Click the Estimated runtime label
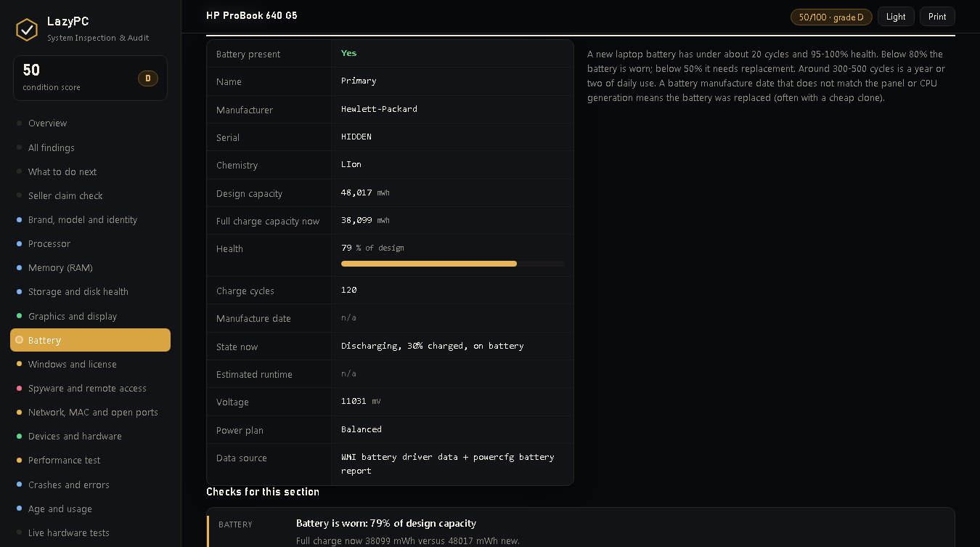Image resolution: width=980 pixels, height=547 pixels. [254, 374]
